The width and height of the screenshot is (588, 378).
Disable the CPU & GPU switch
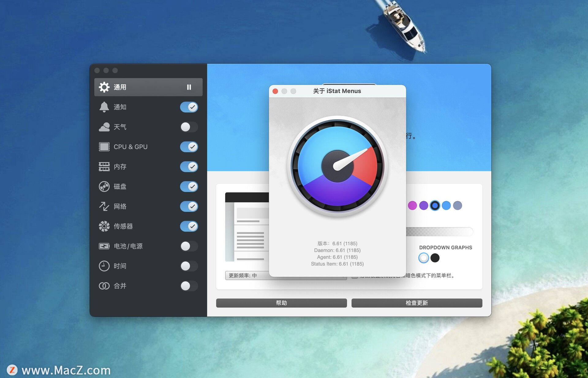pyautogui.click(x=189, y=147)
